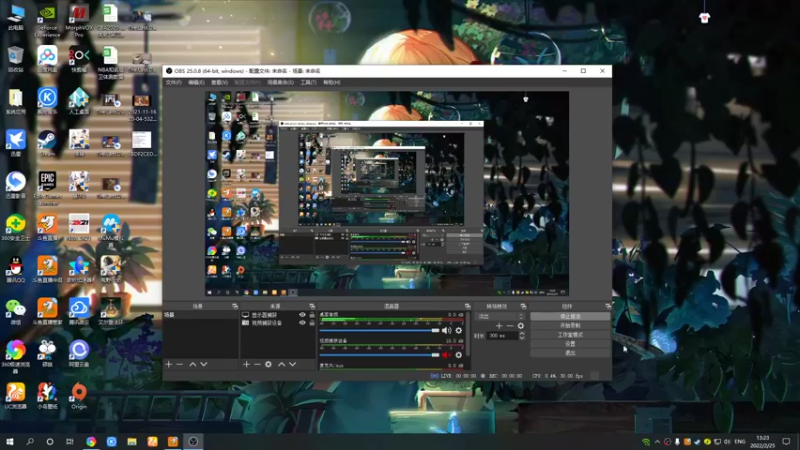Select the NBA 2K21 desktop icon
The width and height of the screenshot is (800, 450).
79,227
